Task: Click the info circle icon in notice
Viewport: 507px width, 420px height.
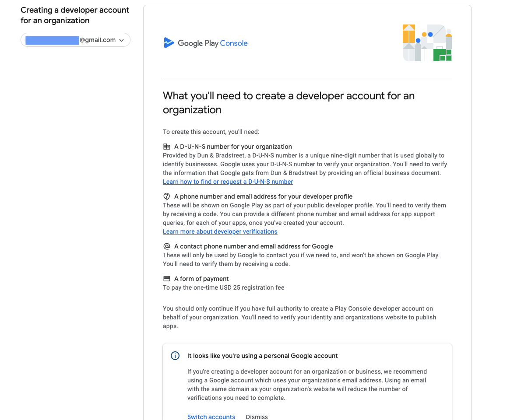Action: tap(175, 356)
